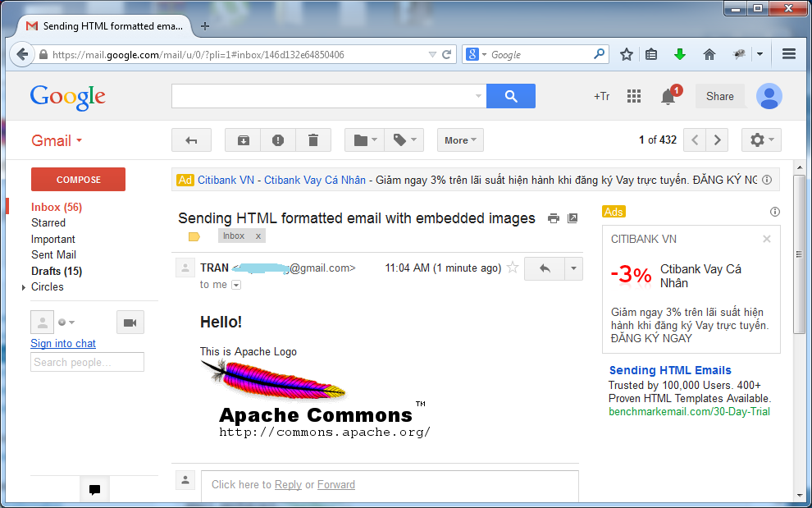Image resolution: width=812 pixels, height=508 pixels.
Task: Open the email in a new window
Action: 573,218
